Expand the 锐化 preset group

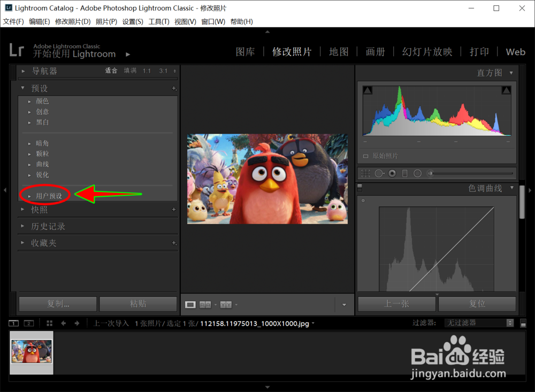[29, 175]
